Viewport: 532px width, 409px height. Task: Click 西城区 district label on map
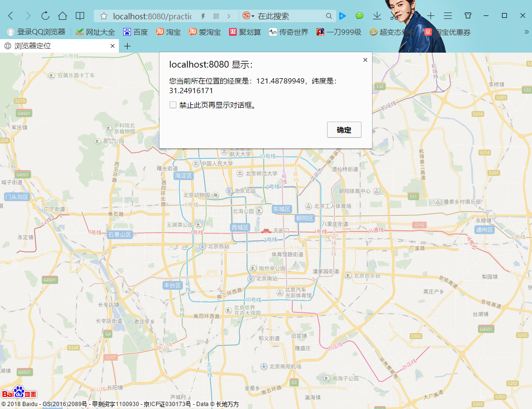point(240,227)
